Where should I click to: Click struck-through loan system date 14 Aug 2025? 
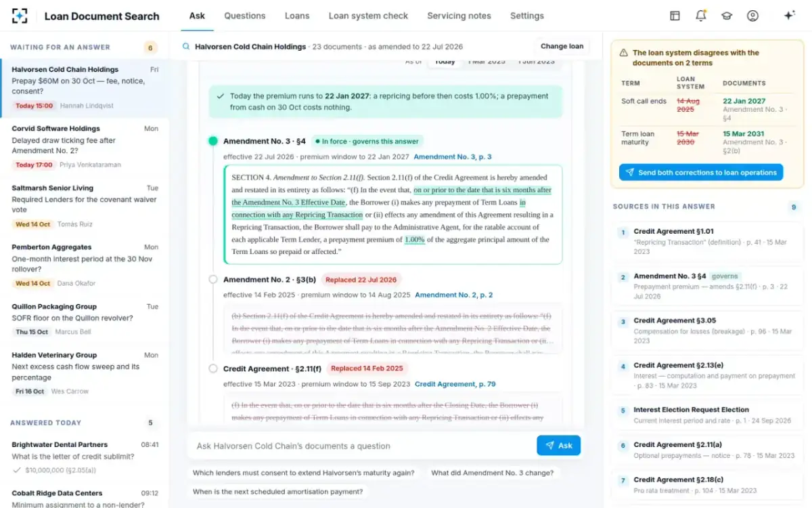tap(690, 105)
